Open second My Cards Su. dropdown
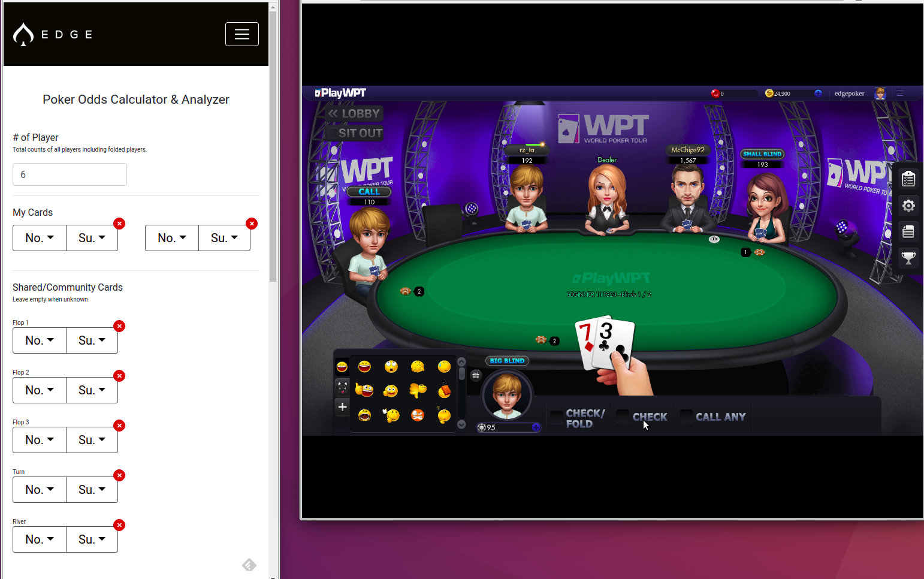 click(224, 238)
